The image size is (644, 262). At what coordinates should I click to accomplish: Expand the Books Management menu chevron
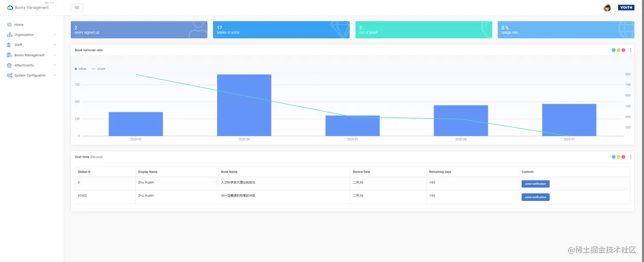(x=55, y=55)
